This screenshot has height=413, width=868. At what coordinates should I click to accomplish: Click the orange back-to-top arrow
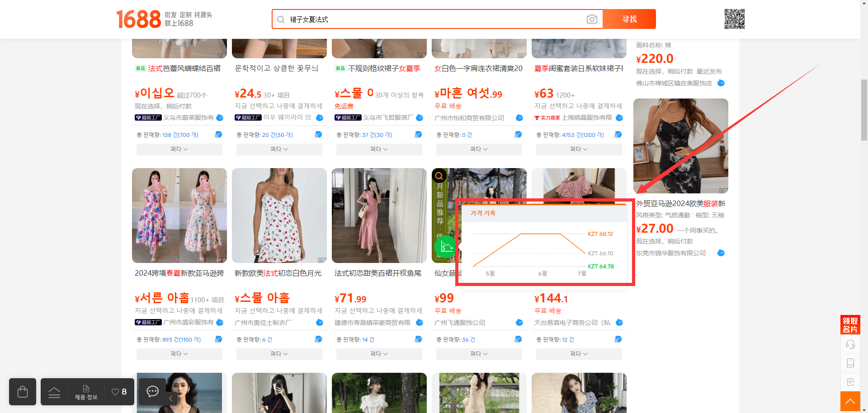tap(850, 401)
